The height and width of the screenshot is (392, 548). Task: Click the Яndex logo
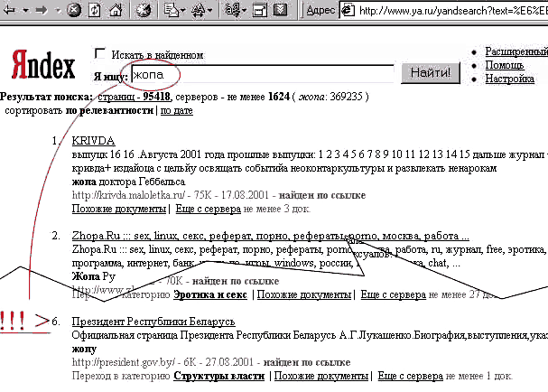click(43, 65)
